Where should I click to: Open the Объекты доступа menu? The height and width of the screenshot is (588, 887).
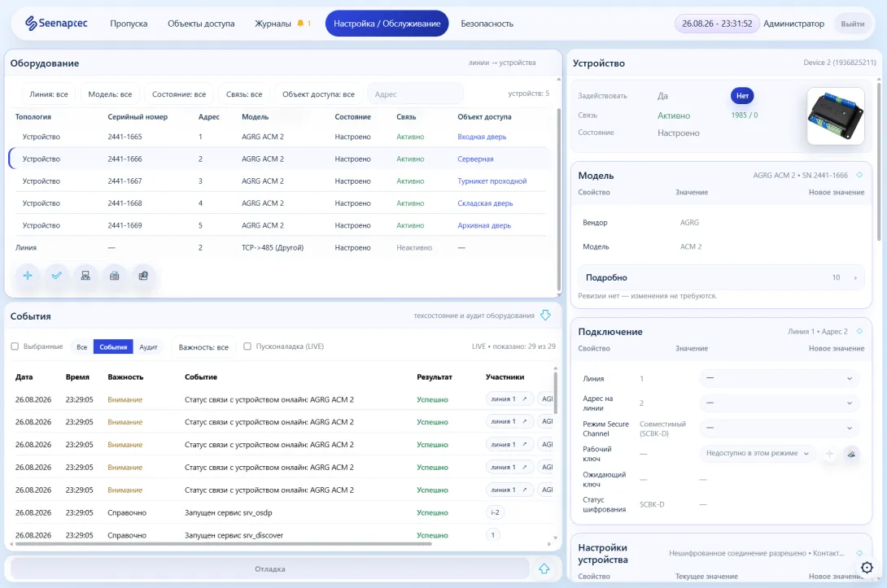[201, 24]
